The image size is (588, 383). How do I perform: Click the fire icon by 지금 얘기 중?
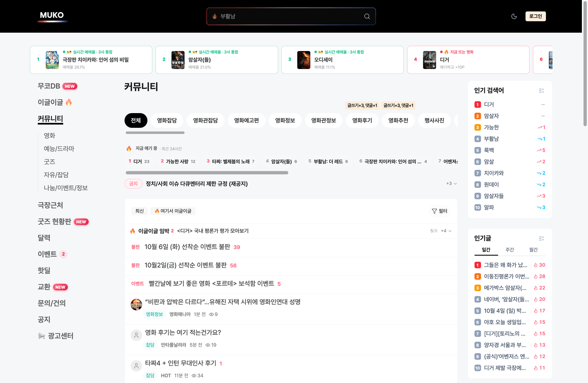point(129,148)
